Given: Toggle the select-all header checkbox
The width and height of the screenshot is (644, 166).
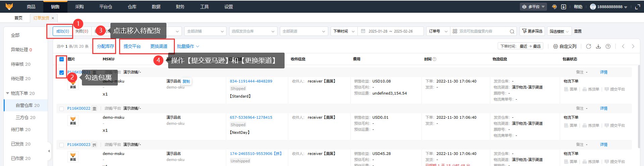Looking at the screenshot, I should pyautogui.click(x=61, y=59).
